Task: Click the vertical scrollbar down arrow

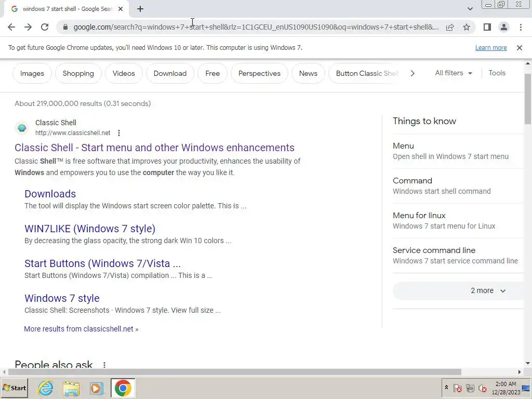Action: [528, 363]
